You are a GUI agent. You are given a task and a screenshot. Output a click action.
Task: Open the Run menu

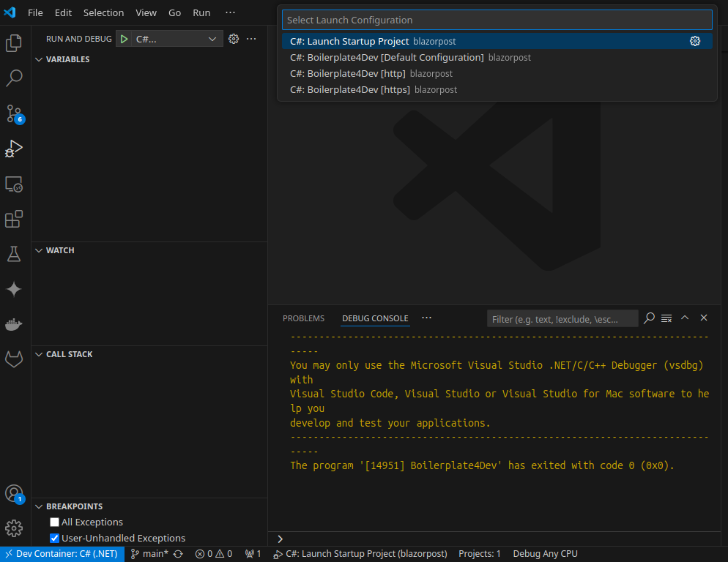tap(201, 12)
